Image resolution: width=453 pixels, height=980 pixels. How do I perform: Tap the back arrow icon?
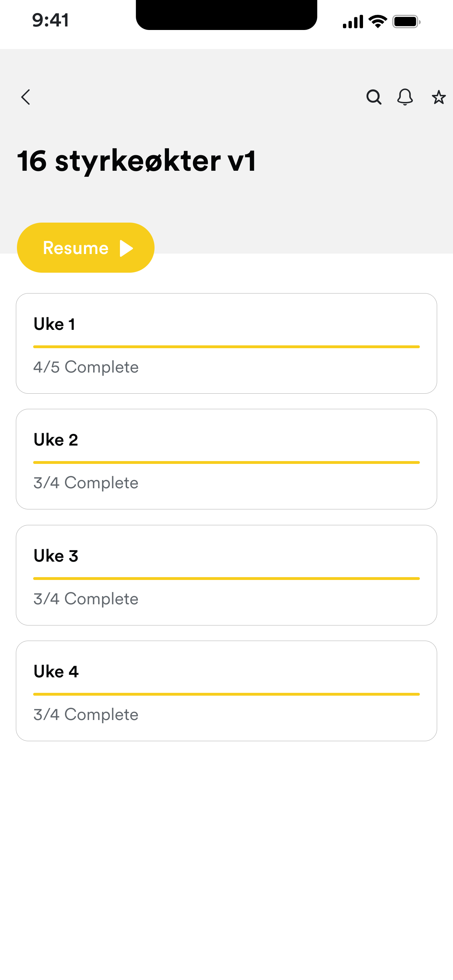[x=25, y=97]
